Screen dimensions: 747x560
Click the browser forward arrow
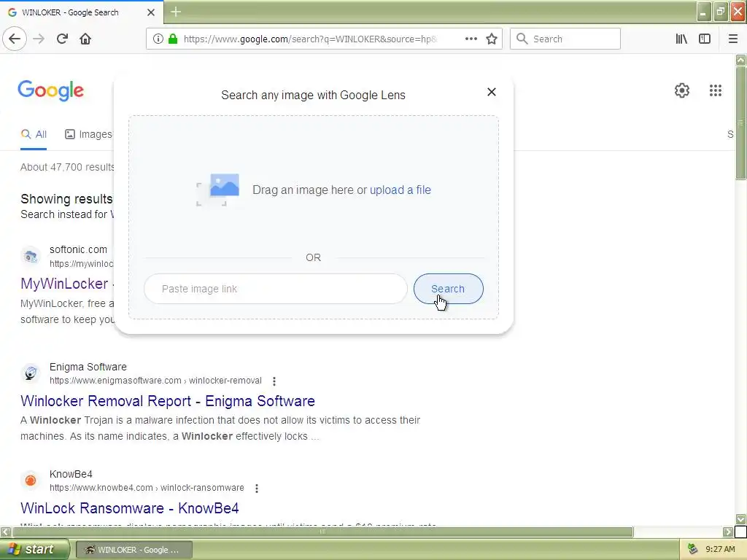pyautogui.click(x=39, y=39)
